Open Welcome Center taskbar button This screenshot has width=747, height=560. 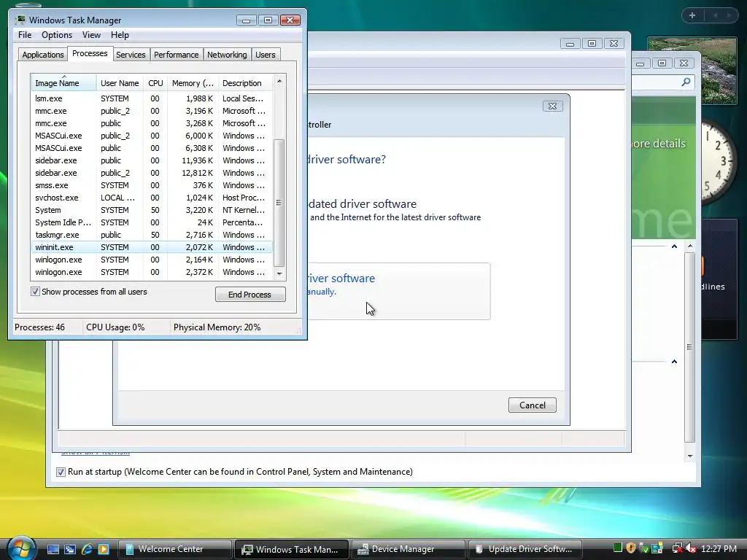point(174,549)
